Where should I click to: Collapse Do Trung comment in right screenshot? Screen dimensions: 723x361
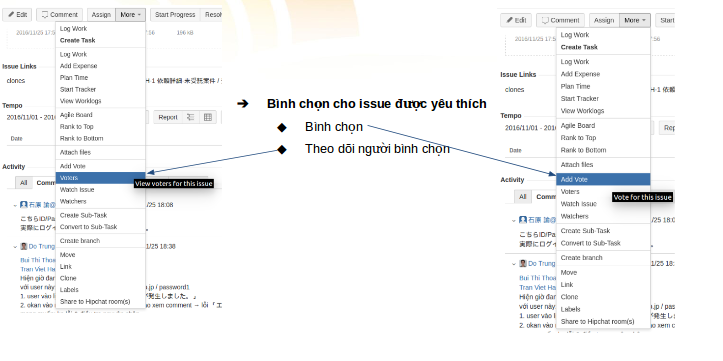514,264
